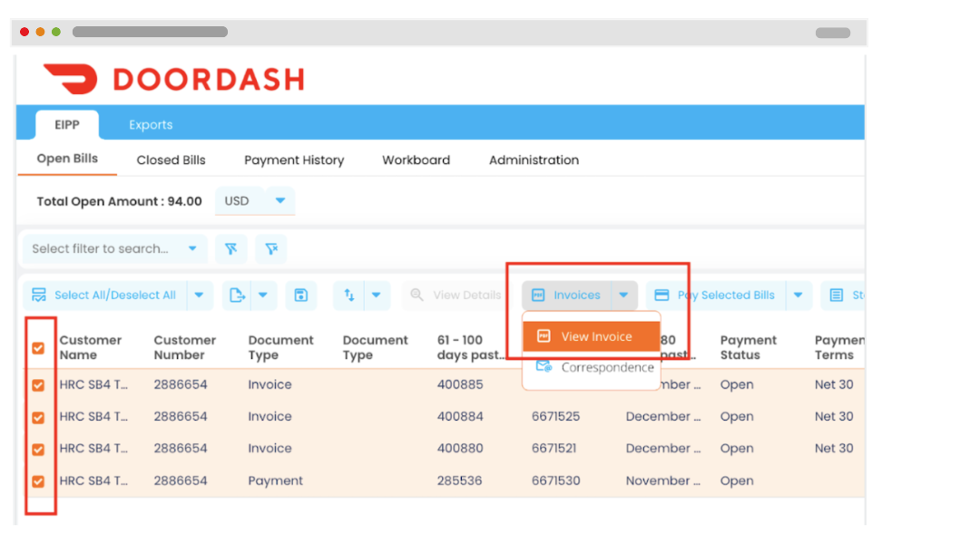Expand the export options arrow

[263, 295]
